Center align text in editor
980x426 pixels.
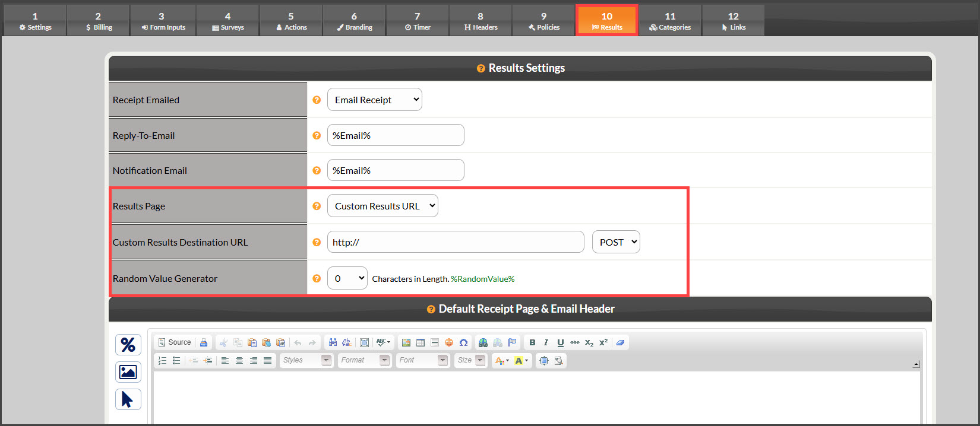pos(239,360)
